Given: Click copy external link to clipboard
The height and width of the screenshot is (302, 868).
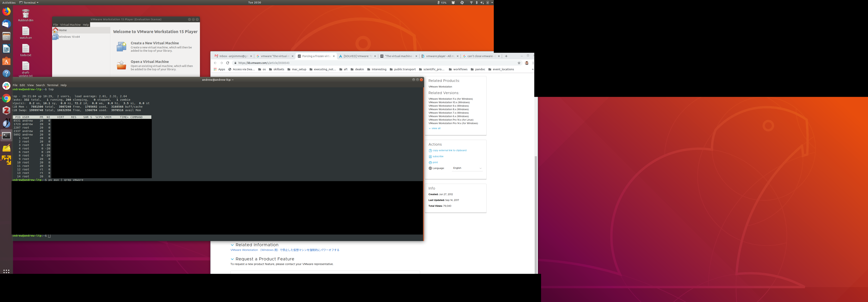Looking at the screenshot, I should point(449,150).
